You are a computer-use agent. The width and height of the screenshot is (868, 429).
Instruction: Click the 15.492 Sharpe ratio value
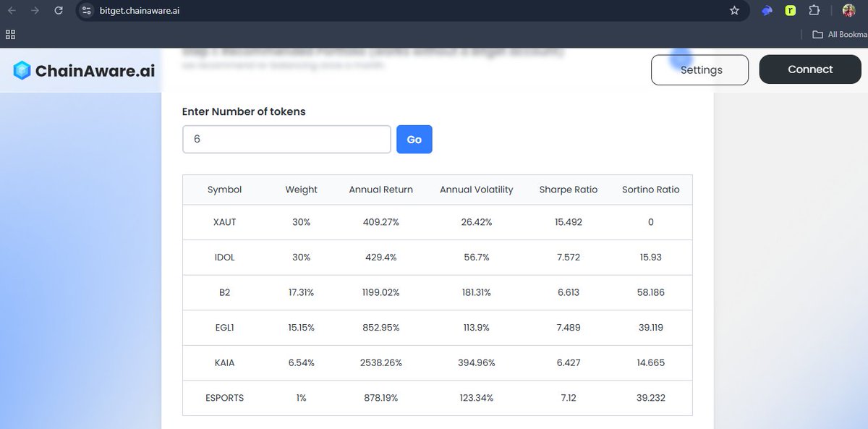[569, 222]
